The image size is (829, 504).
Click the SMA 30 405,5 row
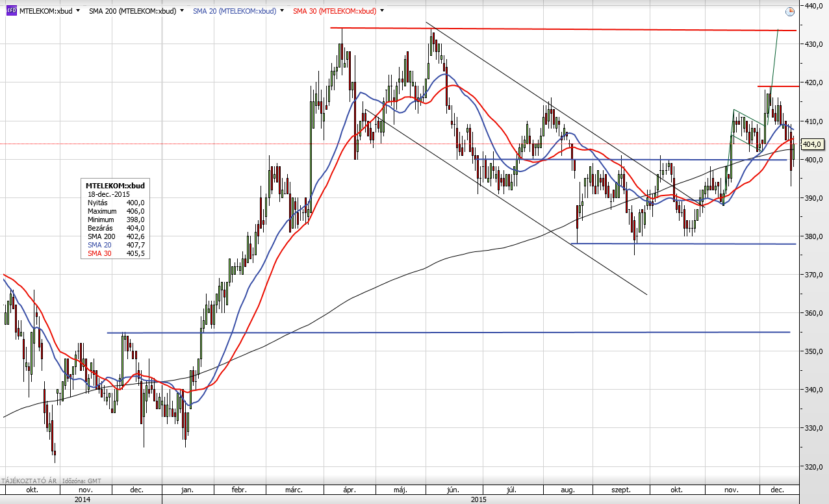tap(116, 253)
